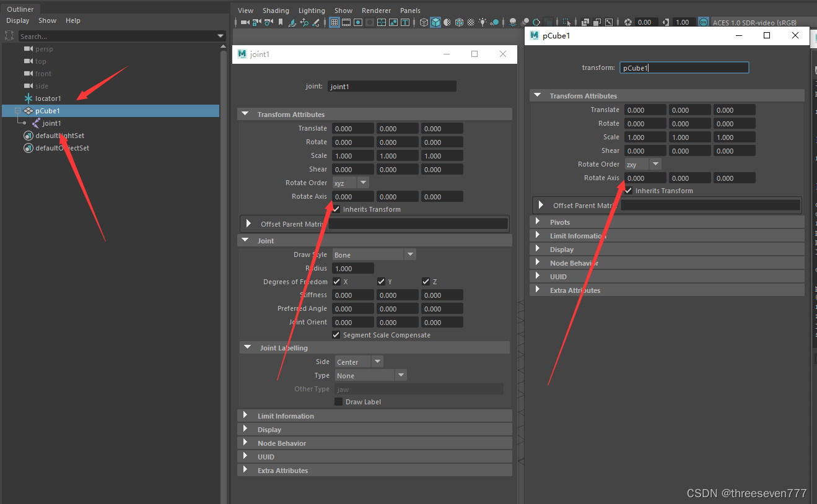817x504 pixels.
Task: Toggle the Use Default Material icon
Action: tap(447, 22)
